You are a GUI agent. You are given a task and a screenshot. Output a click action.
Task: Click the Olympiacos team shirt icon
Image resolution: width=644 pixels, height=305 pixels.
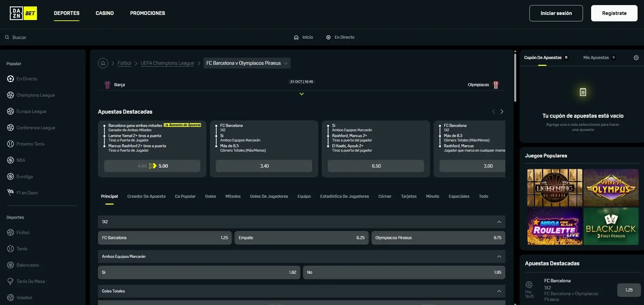point(496,85)
